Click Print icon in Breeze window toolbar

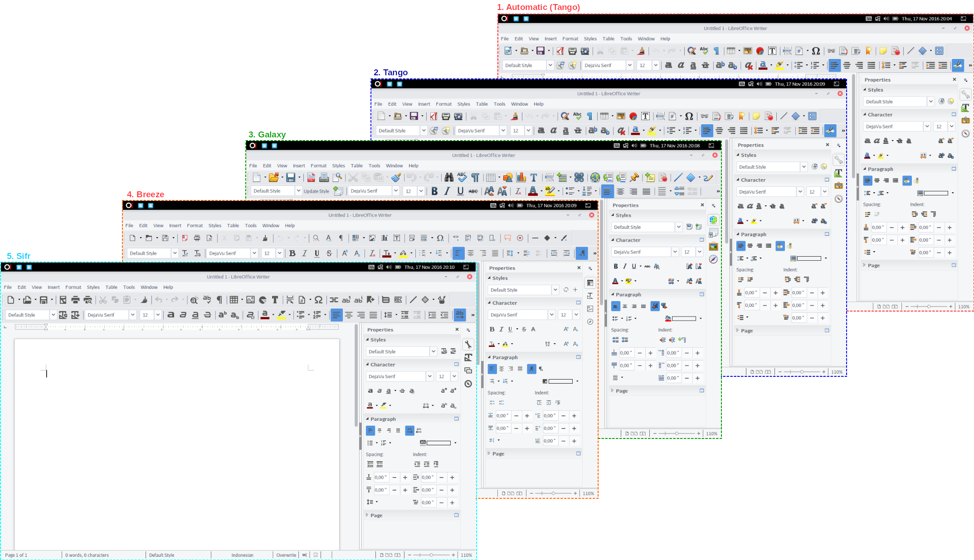197,238
